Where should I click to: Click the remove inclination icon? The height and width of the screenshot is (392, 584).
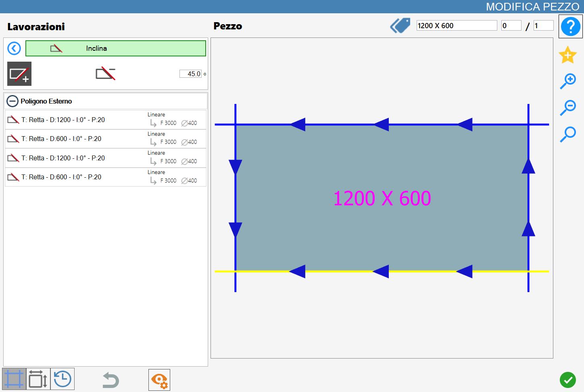click(106, 74)
